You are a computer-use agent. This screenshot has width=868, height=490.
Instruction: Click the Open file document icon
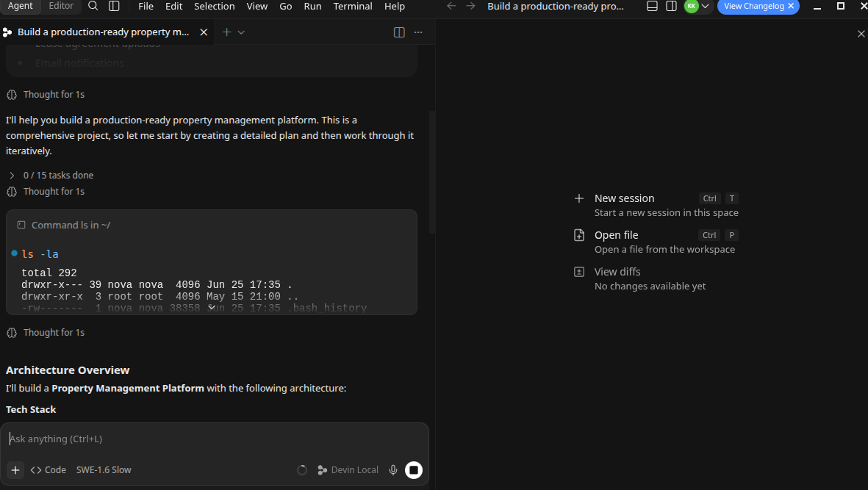click(x=579, y=235)
